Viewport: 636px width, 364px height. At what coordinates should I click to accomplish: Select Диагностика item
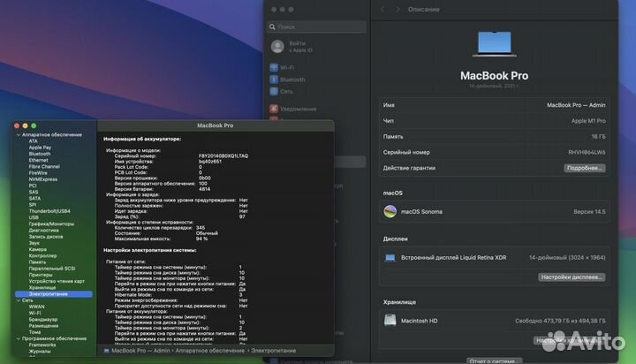click(x=44, y=230)
